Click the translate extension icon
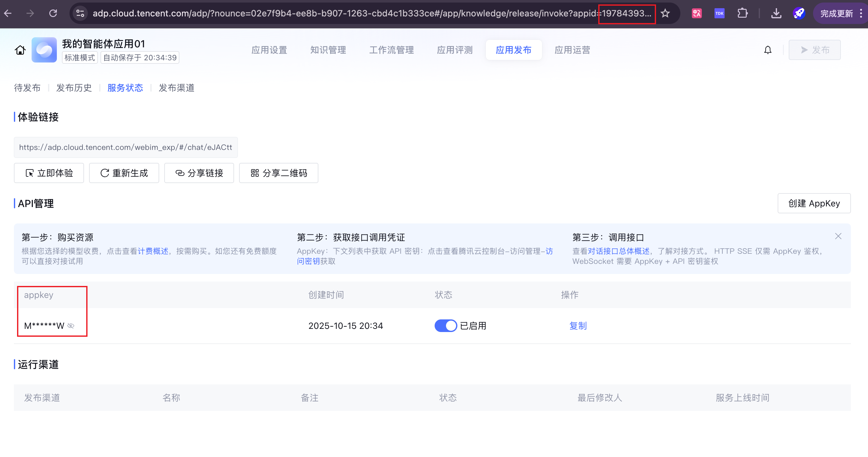 coord(696,14)
